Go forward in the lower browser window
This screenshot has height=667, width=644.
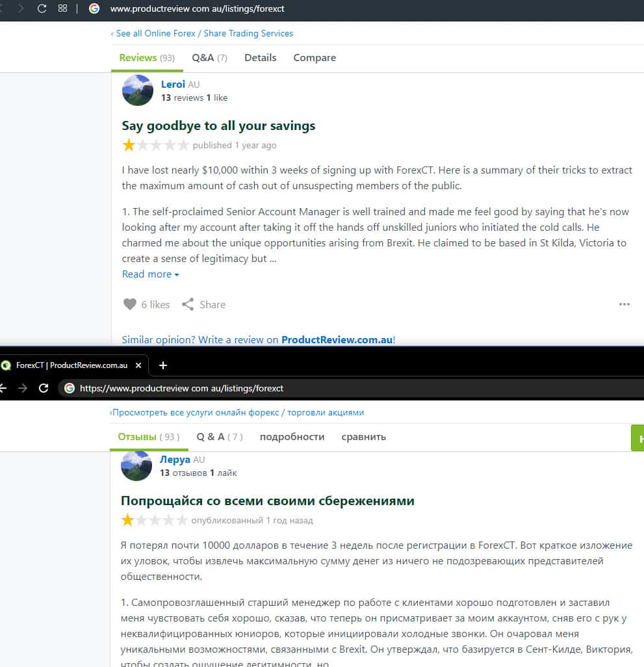23,388
